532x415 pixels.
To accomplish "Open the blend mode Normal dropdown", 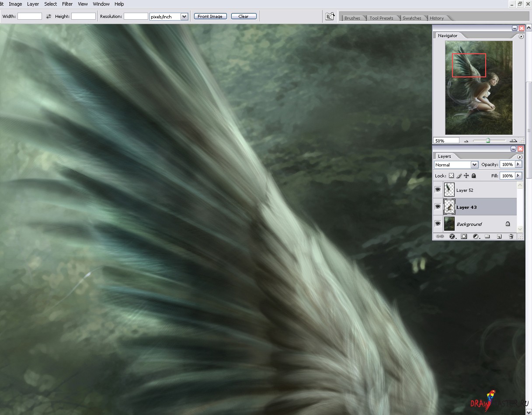I will click(x=456, y=165).
